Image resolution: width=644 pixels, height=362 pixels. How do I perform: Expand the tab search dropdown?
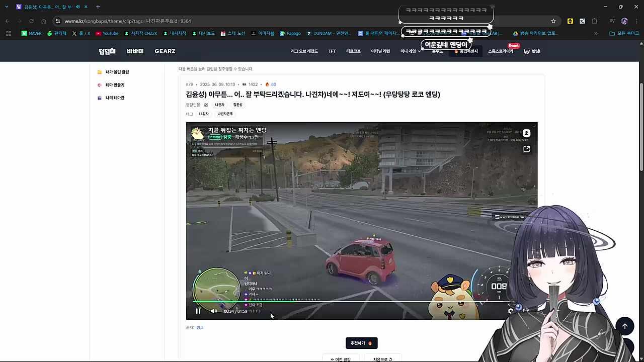[7, 7]
